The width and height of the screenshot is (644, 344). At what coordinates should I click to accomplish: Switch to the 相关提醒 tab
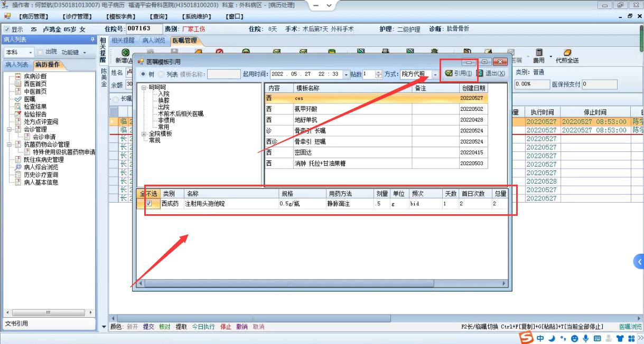pyautogui.click(x=124, y=40)
